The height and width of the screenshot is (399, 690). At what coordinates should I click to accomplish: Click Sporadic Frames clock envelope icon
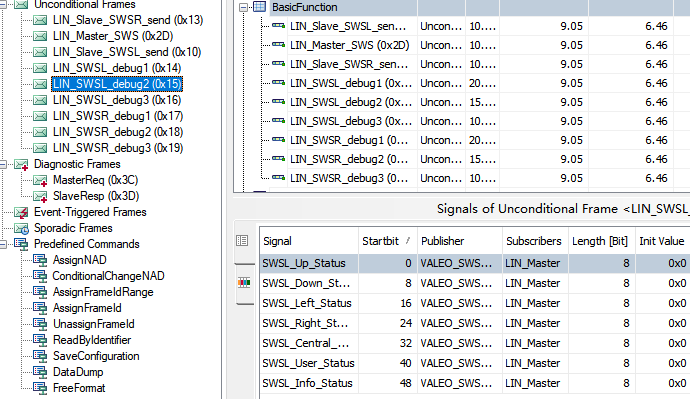pyautogui.click(x=21, y=228)
